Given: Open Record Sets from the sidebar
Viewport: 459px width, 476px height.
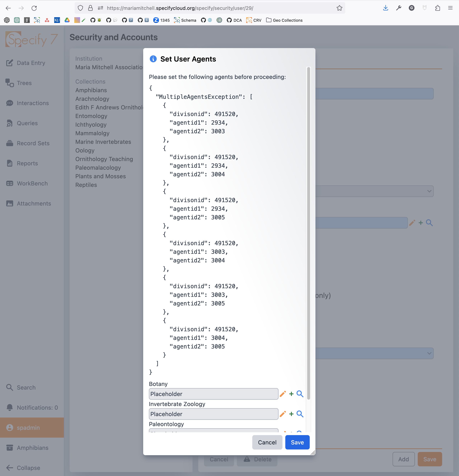Looking at the screenshot, I should [x=33, y=143].
